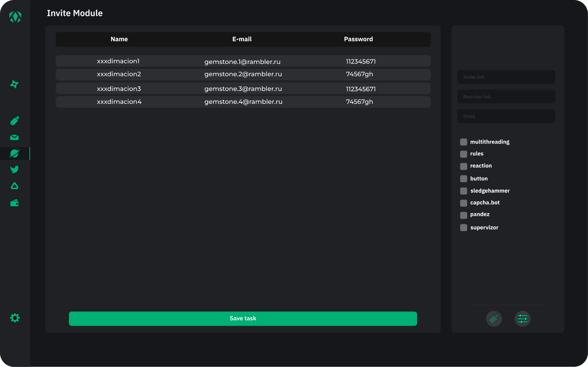Focus the Delay input field
This screenshot has width=588, height=367.
[506, 116]
